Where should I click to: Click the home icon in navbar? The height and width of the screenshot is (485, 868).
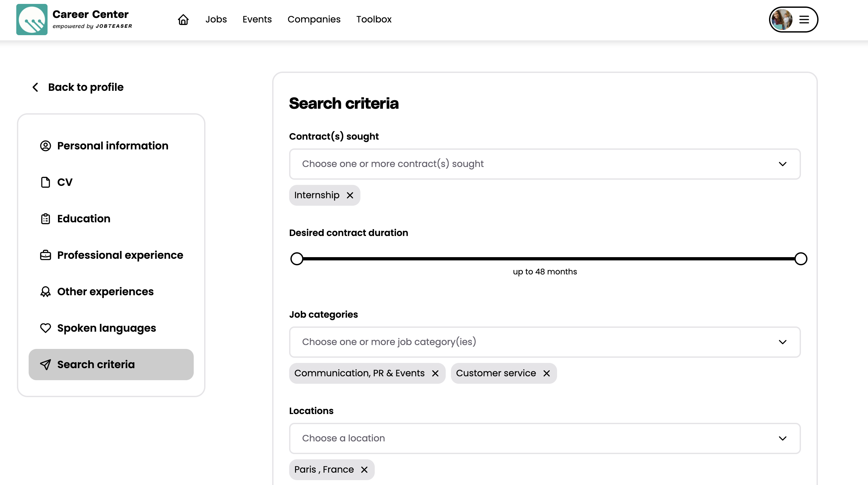183,20
